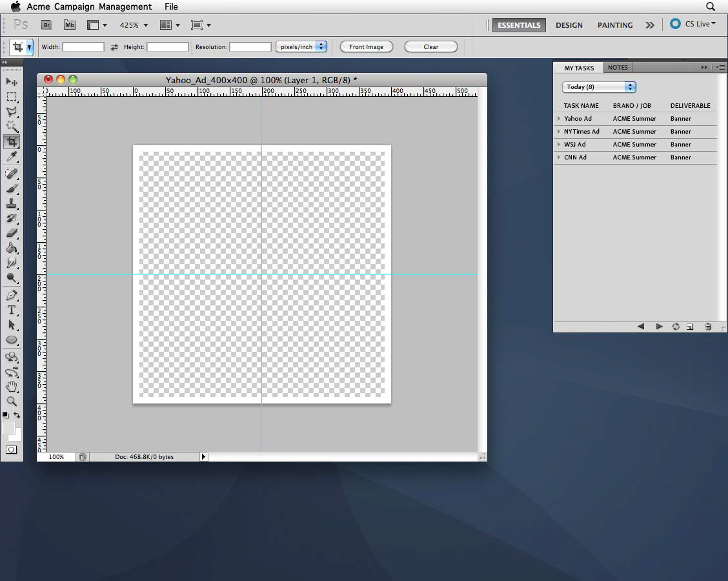Viewport: 728px width, 581px height.
Task: Open the Apple menu
Action: [15, 6]
